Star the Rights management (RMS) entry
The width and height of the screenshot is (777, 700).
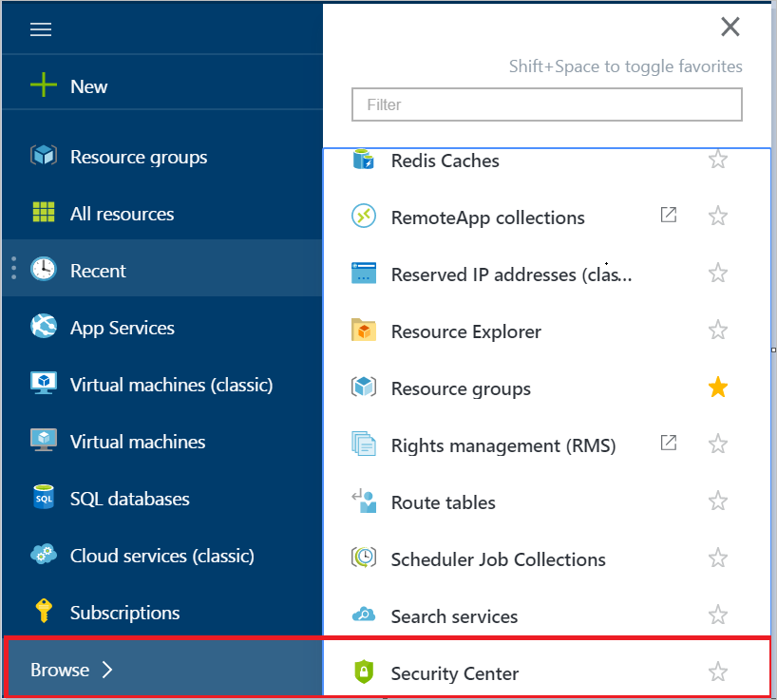(717, 444)
